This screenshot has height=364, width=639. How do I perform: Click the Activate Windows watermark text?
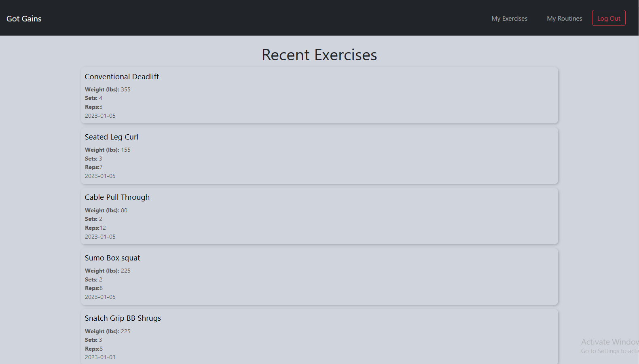coord(610,342)
